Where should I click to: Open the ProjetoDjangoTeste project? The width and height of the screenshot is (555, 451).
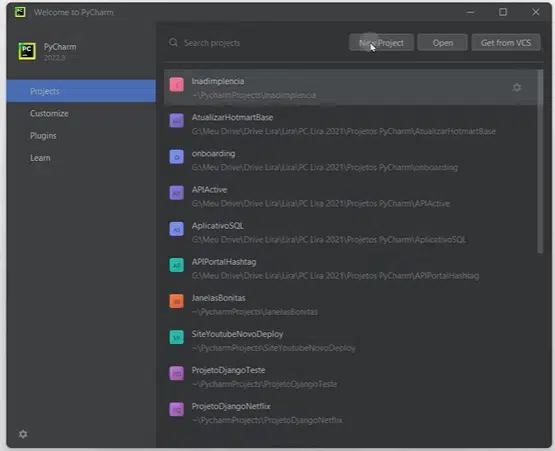point(350,377)
